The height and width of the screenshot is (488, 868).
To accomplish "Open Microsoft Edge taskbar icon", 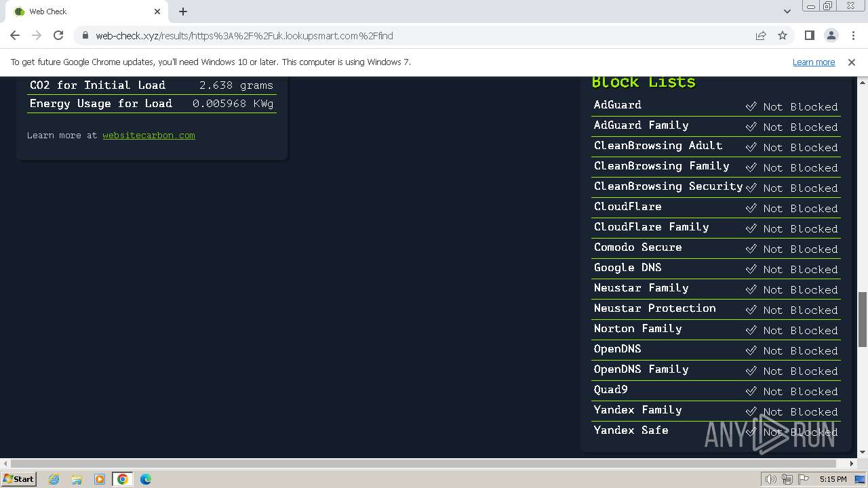I will coord(146,479).
